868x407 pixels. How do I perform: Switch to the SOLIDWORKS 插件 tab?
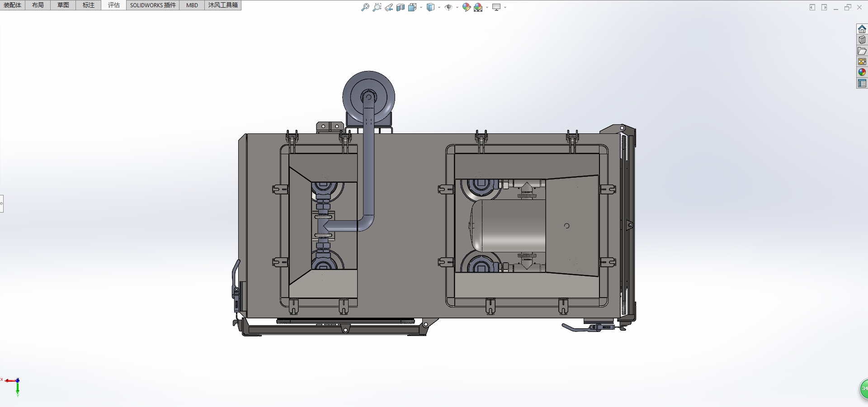click(153, 5)
